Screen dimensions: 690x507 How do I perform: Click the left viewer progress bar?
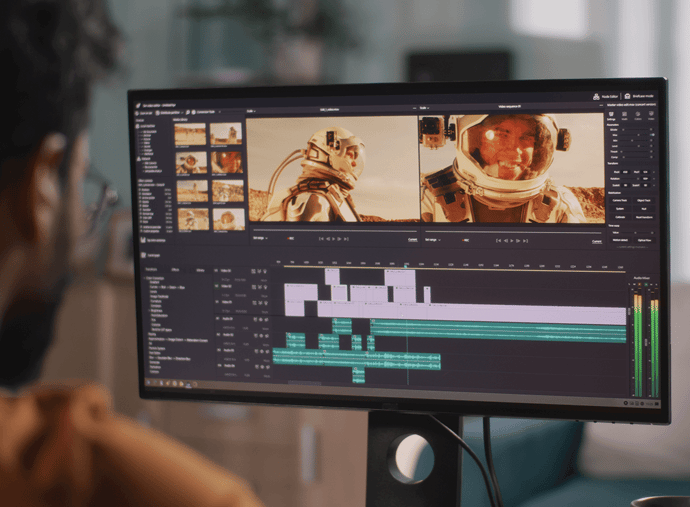click(x=334, y=230)
